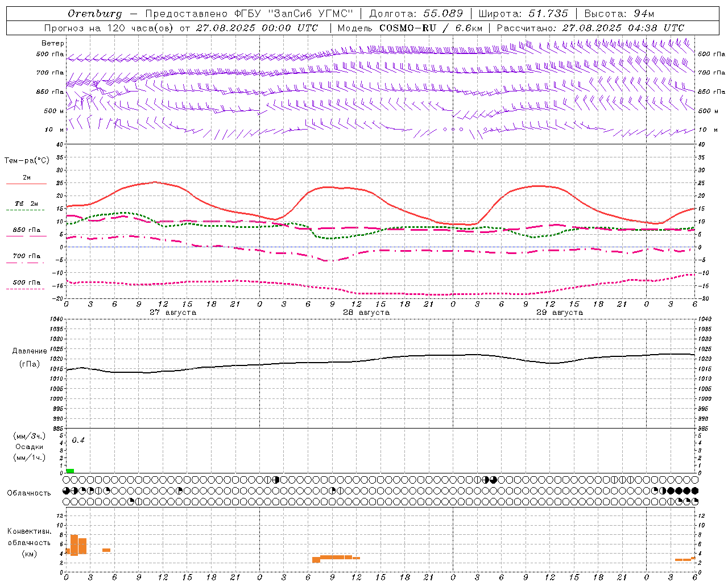Click the dashed line sample under Td 2м legend
The image size is (728, 582).
tap(25, 210)
